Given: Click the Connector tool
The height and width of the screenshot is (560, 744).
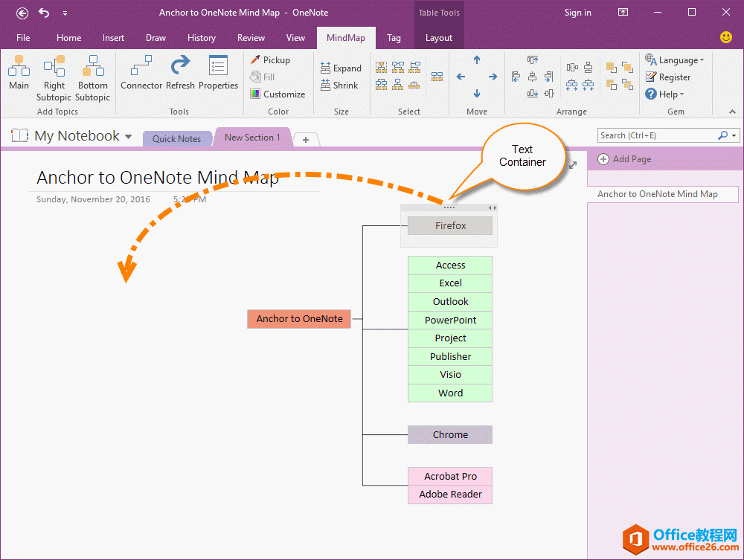Looking at the screenshot, I should [x=141, y=74].
